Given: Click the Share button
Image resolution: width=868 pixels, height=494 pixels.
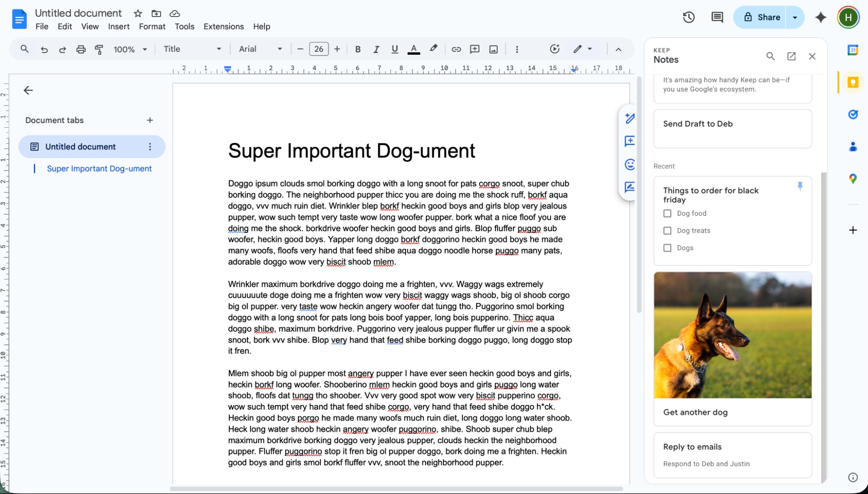Looking at the screenshot, I should (x=762, y=17).
